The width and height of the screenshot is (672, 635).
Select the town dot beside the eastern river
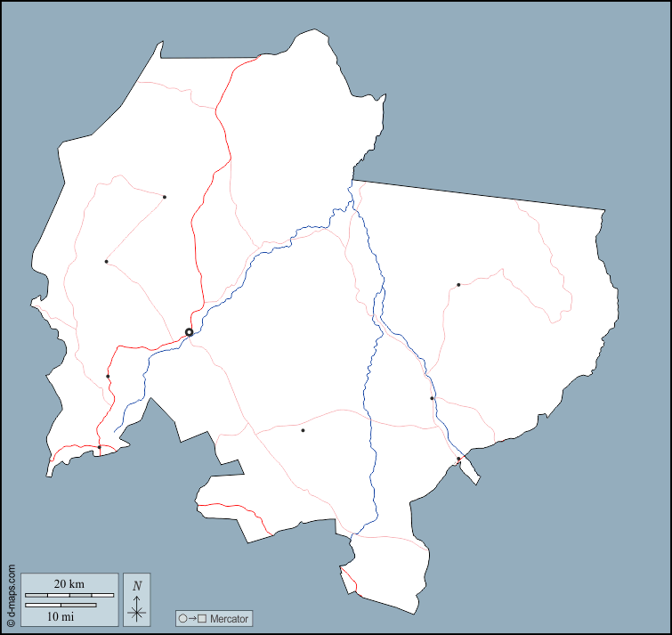[x=432, y=398]
